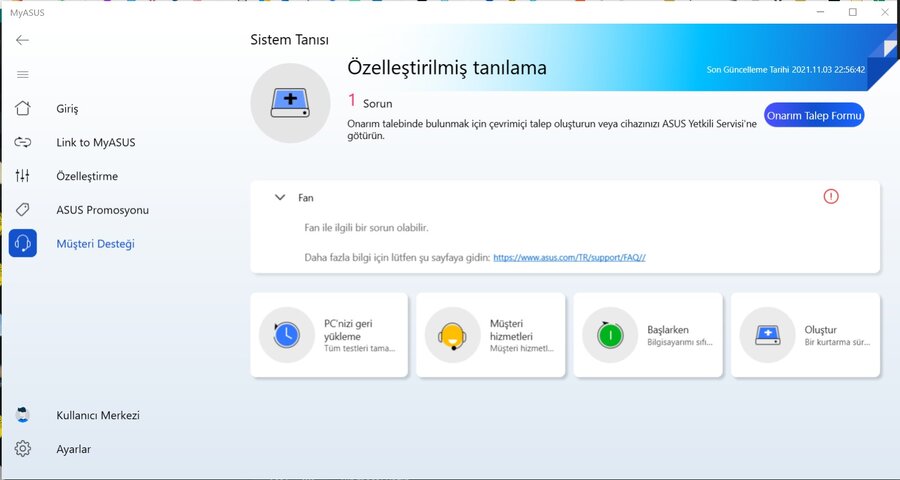The image size is (900, 480).
Task: Click the 'Fan ile ilgili bir sorun olabilir.' text
Action: pos(366,228)
